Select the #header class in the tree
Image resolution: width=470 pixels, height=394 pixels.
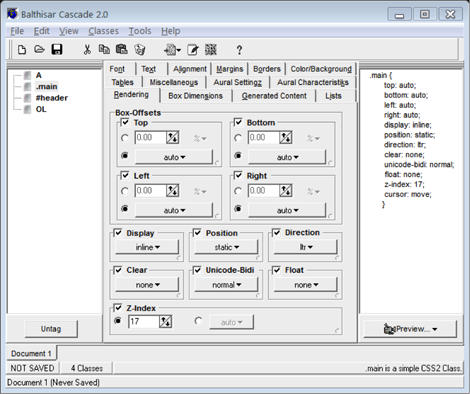(x=52, y=98)
